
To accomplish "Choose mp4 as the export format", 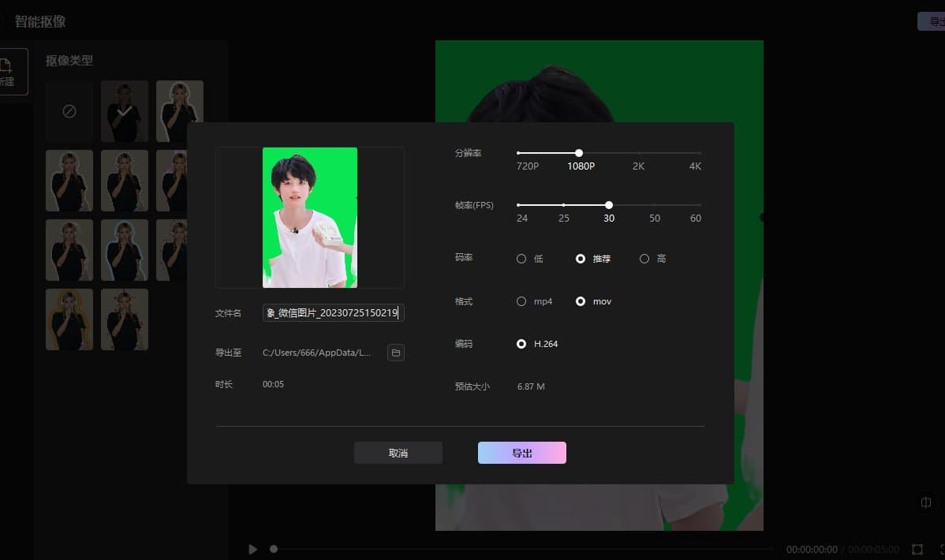I will point(521,301).
